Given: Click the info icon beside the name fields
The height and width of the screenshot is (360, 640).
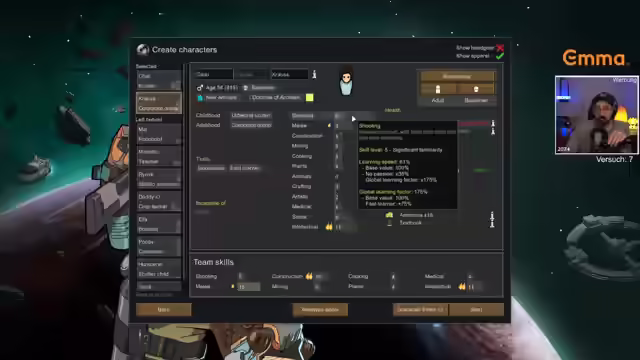Looking at the screenshot, I should pos(314,74).
